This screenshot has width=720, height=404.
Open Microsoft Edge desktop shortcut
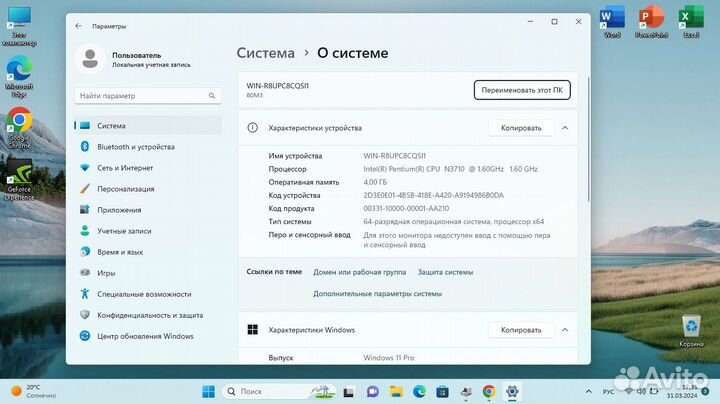click(19, 76)
